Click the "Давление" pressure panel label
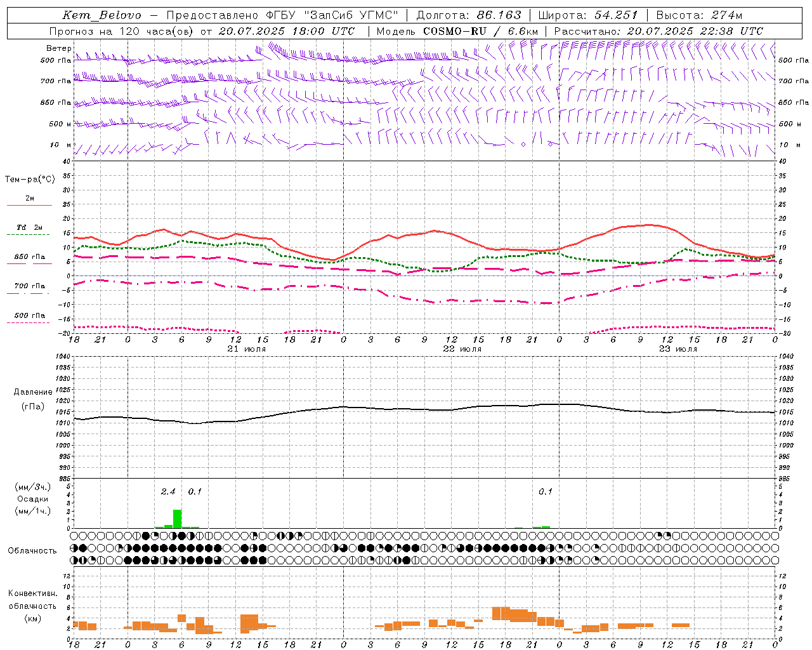812x650 pixels. [33, 392]
